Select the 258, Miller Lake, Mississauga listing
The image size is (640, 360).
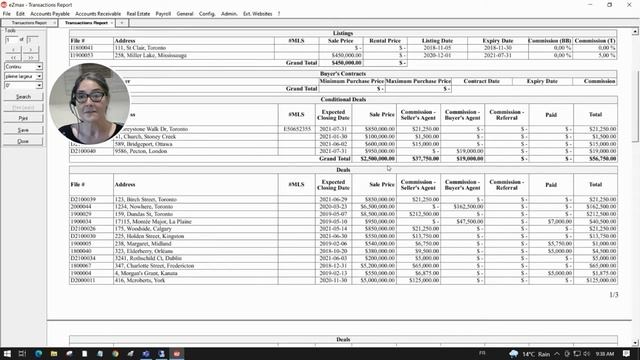click(x=343, y=55)
